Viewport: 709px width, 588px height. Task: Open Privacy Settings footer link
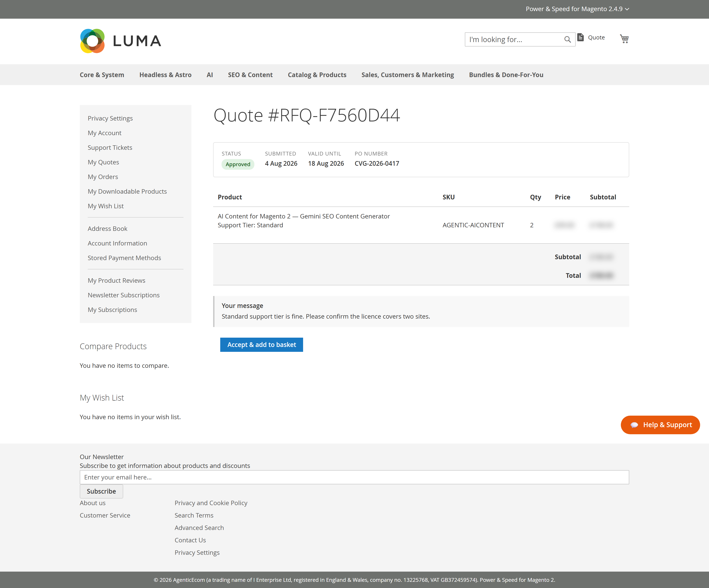197,553
